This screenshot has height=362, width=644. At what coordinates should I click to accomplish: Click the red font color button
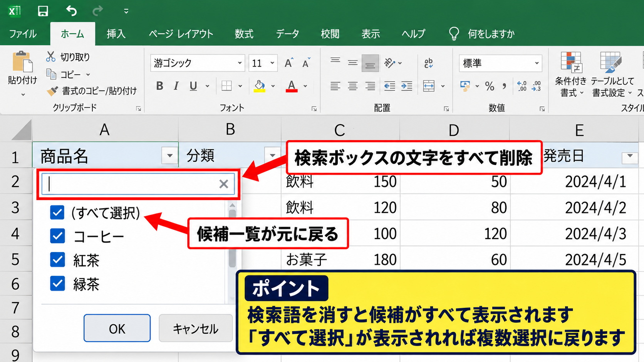tap(292, 86)
